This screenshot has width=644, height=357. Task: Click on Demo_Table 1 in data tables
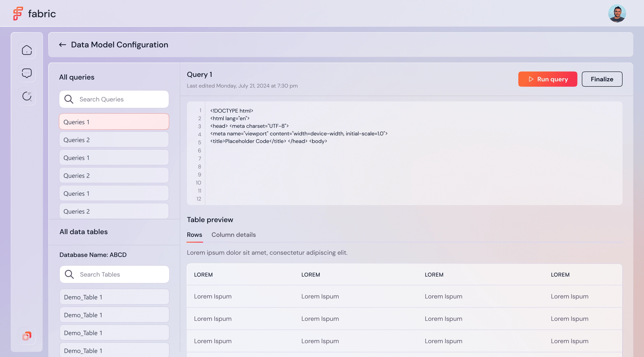click(114, 297)
